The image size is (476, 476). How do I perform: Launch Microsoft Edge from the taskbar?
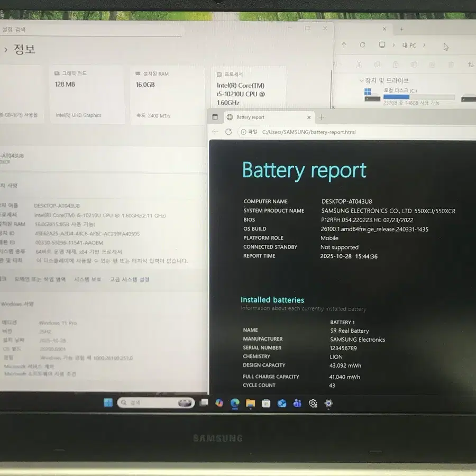click(234, 403)
